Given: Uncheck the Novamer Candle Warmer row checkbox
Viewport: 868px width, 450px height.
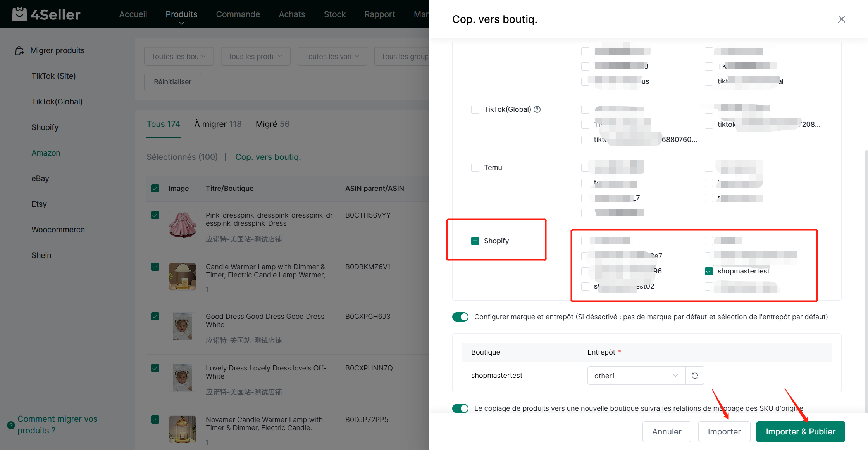Looking at the screenshot, I should 155,420.
